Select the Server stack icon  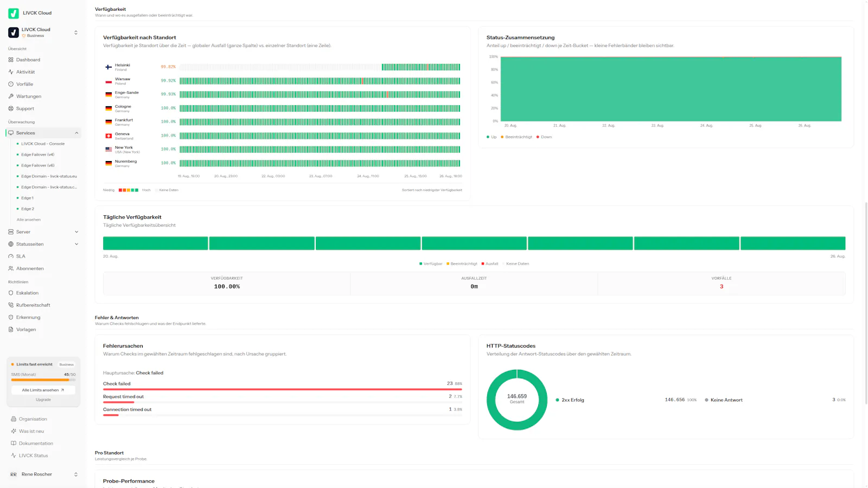pyautogui.click(x=11, y=232)
